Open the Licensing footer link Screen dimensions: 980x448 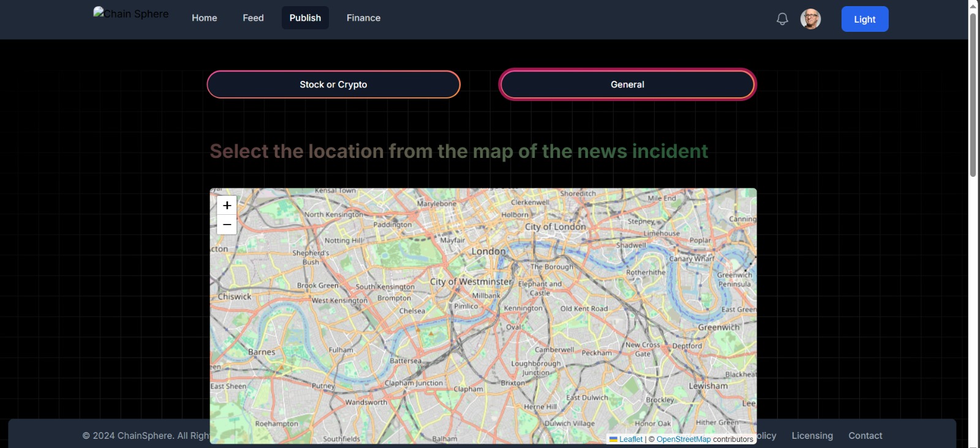pos(812,436)
